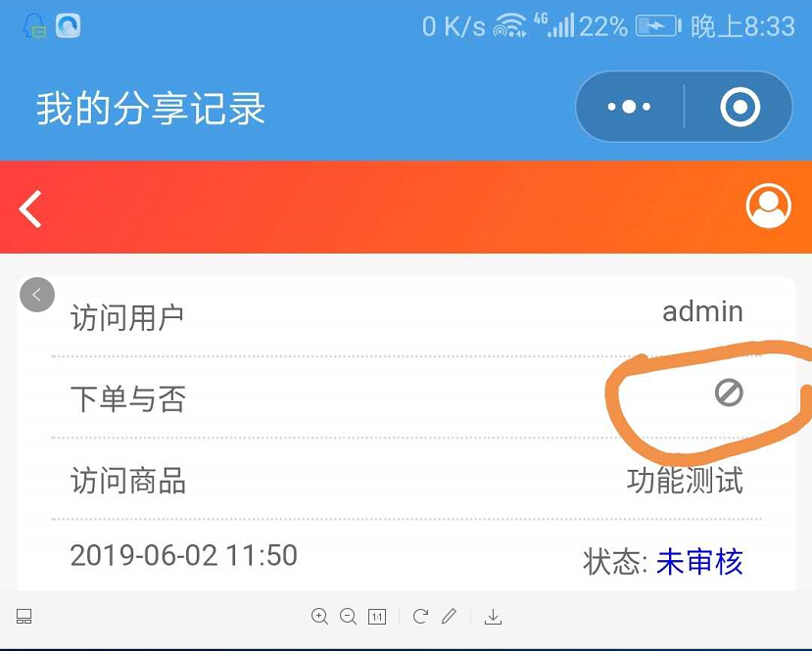Click the 未审核 status link
812x651 pixels.
(699, 562)
